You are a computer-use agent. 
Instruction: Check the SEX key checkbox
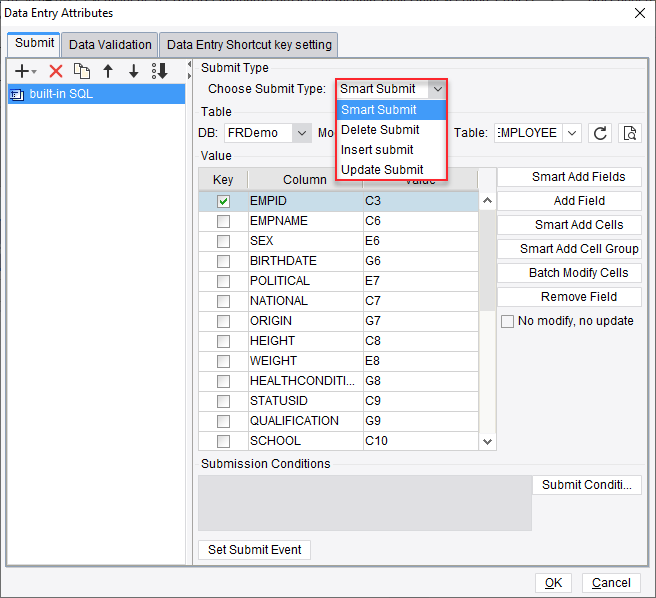pos(223,241)
